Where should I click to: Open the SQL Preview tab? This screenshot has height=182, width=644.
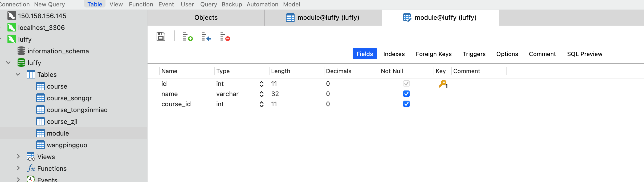tap(585, 54)
